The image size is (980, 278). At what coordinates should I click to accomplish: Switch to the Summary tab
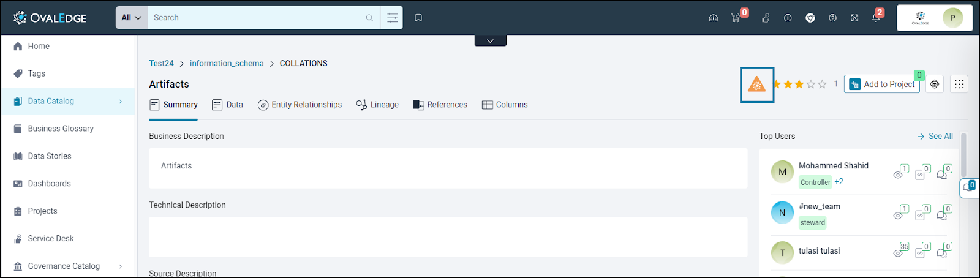click(x=173, y=105)
